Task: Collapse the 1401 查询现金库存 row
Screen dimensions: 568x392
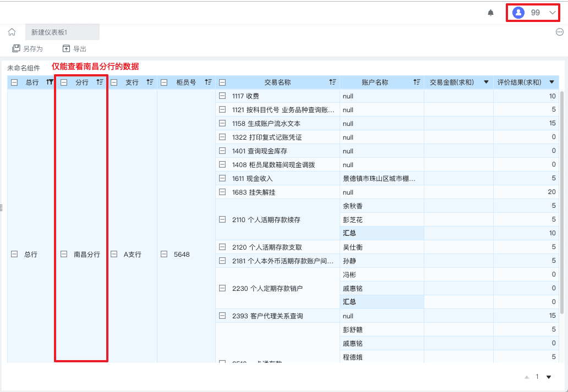Action: point(222,151)
